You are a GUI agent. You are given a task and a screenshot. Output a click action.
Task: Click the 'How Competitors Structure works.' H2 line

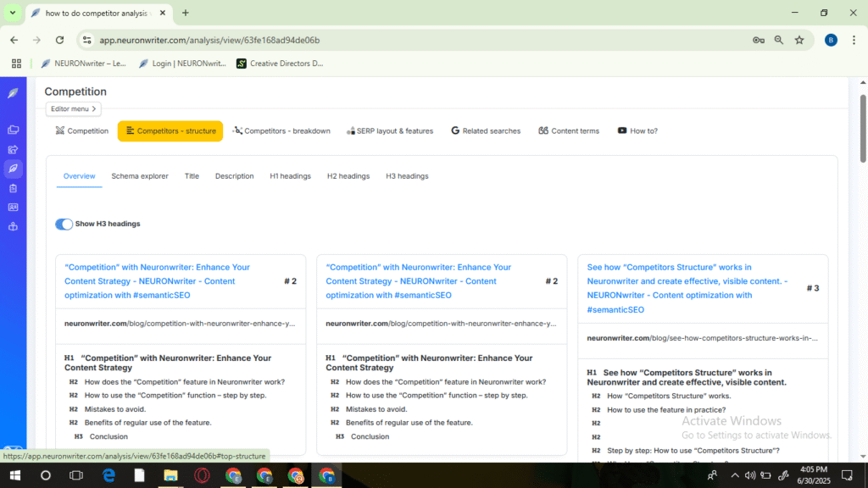point(669,396)
